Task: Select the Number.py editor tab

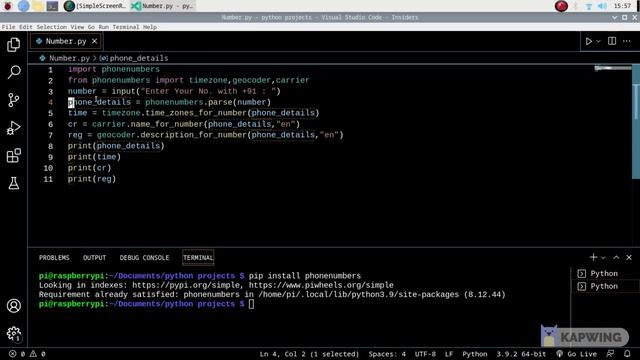Action: 65,41
